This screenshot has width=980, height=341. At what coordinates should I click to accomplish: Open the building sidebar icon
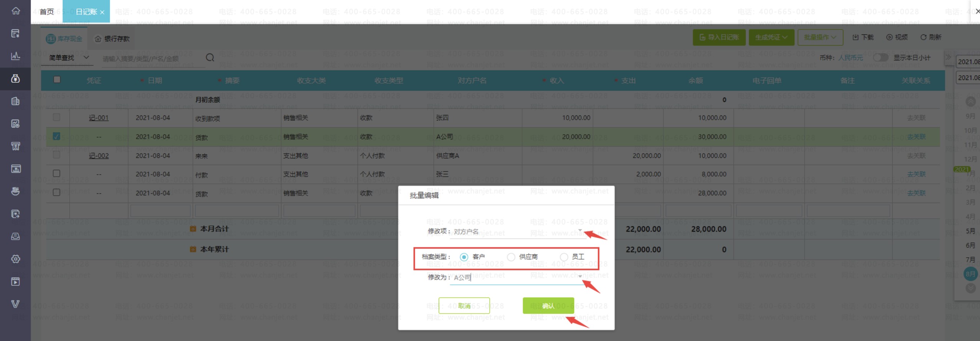click(x=16, y=101)
